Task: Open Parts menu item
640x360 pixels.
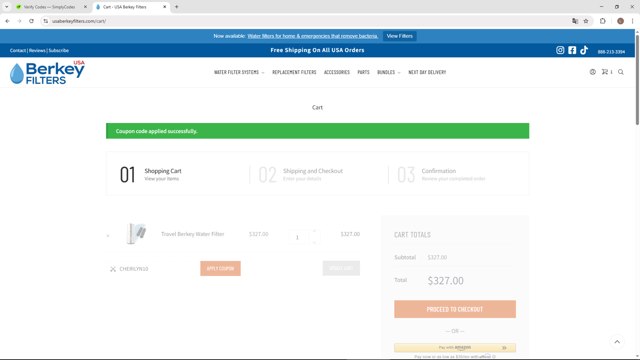Action: coord(363,72)
